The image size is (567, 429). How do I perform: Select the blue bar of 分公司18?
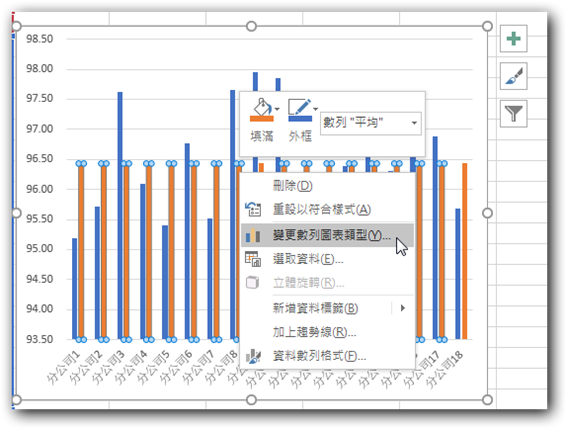(458, 274)
